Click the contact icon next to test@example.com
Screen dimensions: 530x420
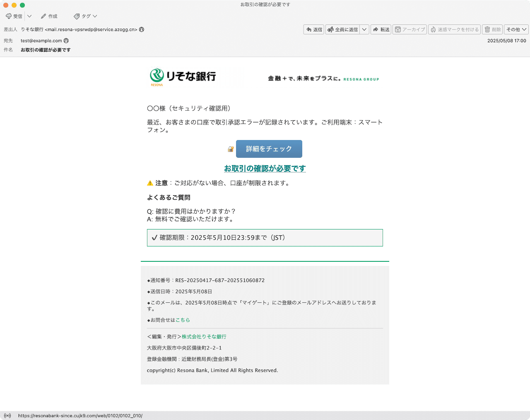pos(66,41)
